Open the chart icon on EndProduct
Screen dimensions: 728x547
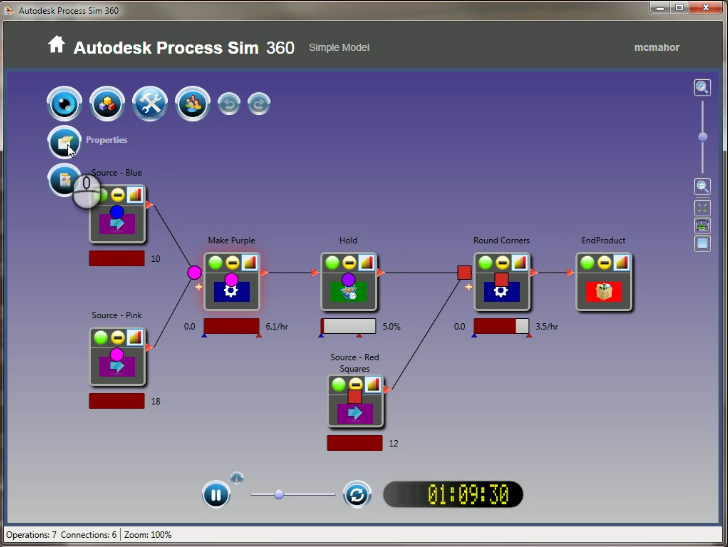622,263
